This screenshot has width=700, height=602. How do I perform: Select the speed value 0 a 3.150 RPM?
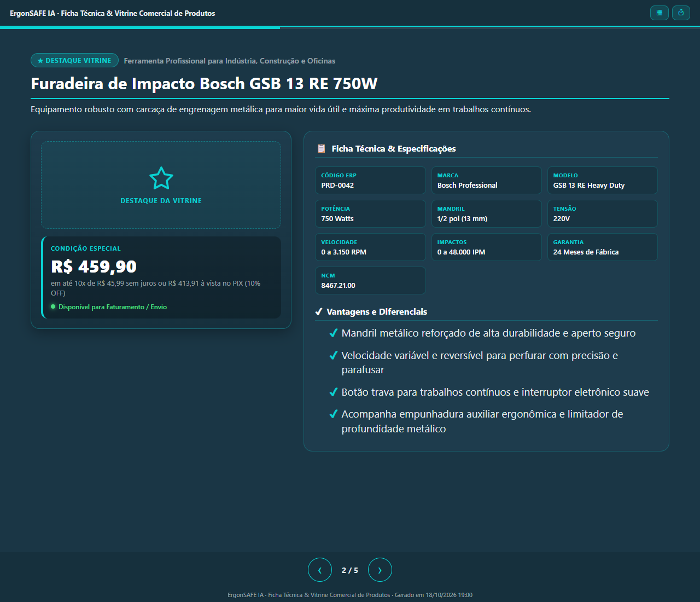pyautogui.click(x=344, y=252)
